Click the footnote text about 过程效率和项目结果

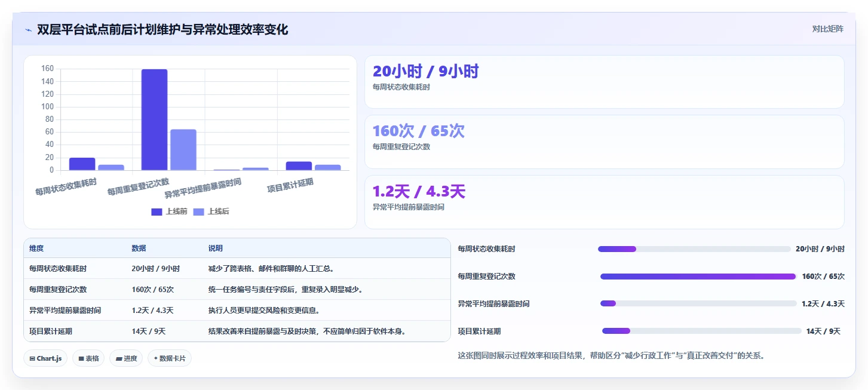click(611, 356)
